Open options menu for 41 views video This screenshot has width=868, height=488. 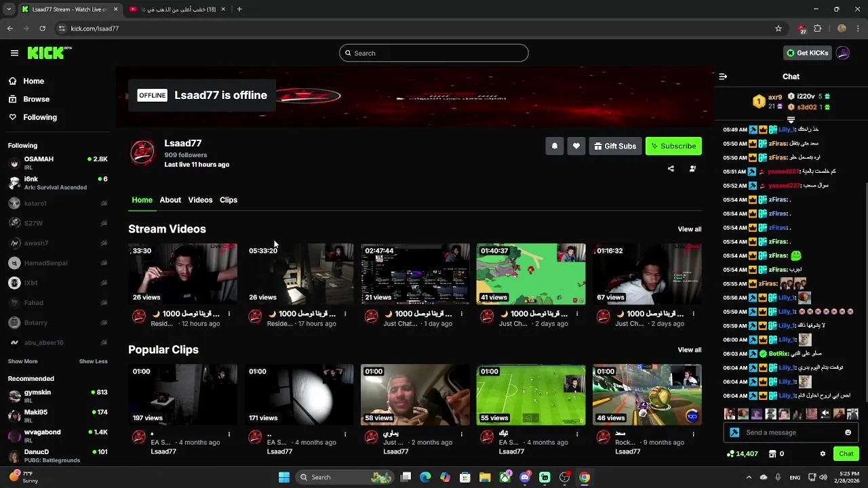point(577,314)
